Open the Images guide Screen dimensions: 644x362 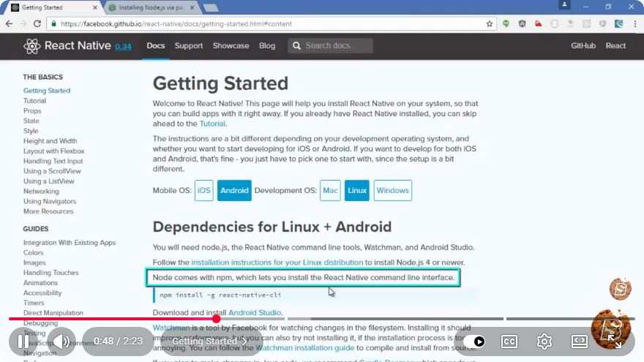[34, 263]
